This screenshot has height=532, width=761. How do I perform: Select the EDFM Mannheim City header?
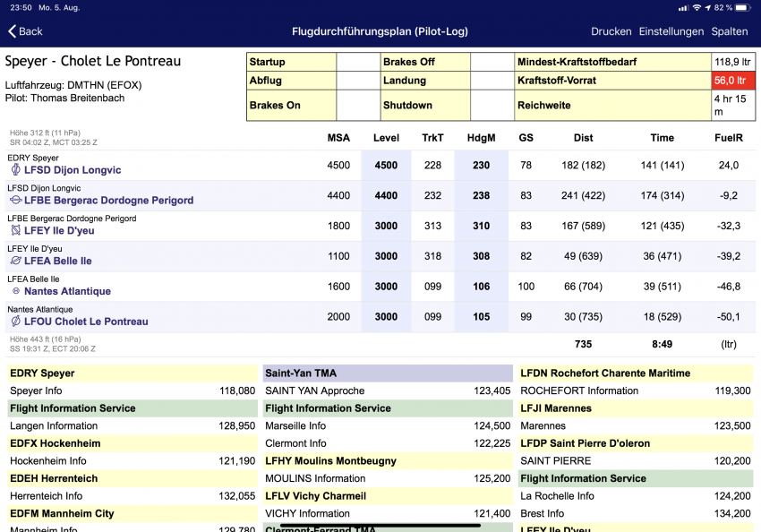(x=133, y=513)
